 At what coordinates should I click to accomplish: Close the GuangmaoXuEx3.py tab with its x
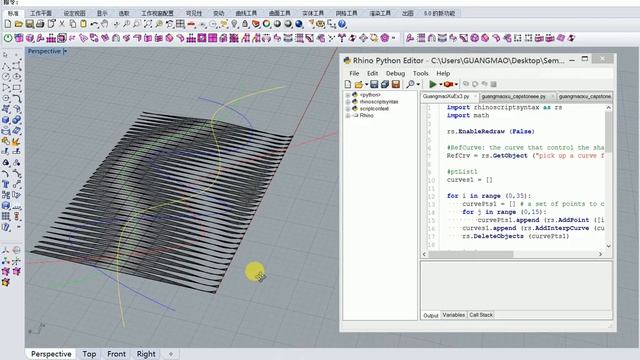pos(475,97)
